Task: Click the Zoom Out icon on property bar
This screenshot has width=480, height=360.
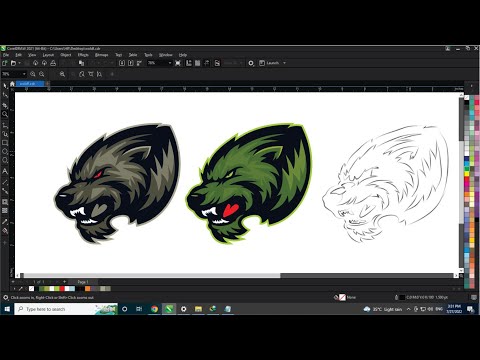Action: pos(42,74)
